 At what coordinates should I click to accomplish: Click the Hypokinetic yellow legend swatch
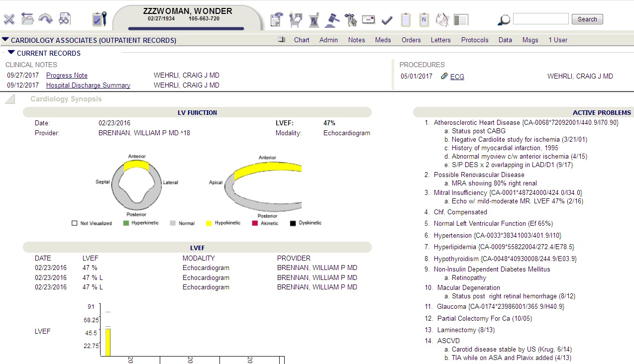tap(209, 223)
